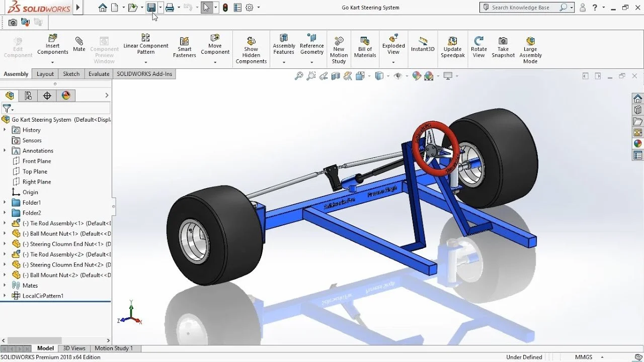
Task: Click the Rebuild traffic light icon
Action: (x=225, y=8)
